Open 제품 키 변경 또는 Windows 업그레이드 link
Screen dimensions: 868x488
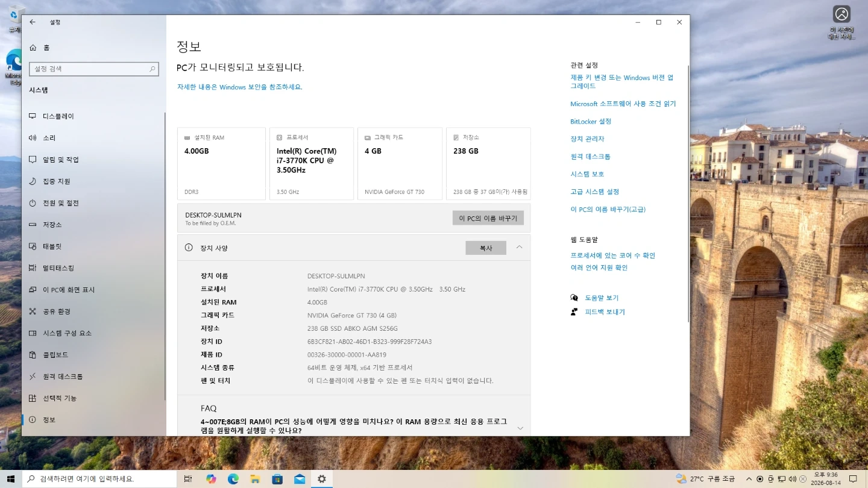[622, 82]
